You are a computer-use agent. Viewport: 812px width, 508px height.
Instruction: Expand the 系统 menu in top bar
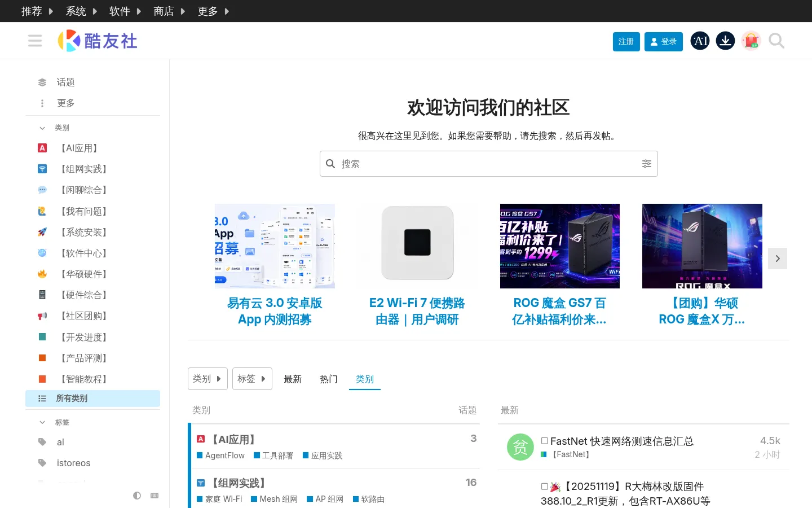pos(81,11)
